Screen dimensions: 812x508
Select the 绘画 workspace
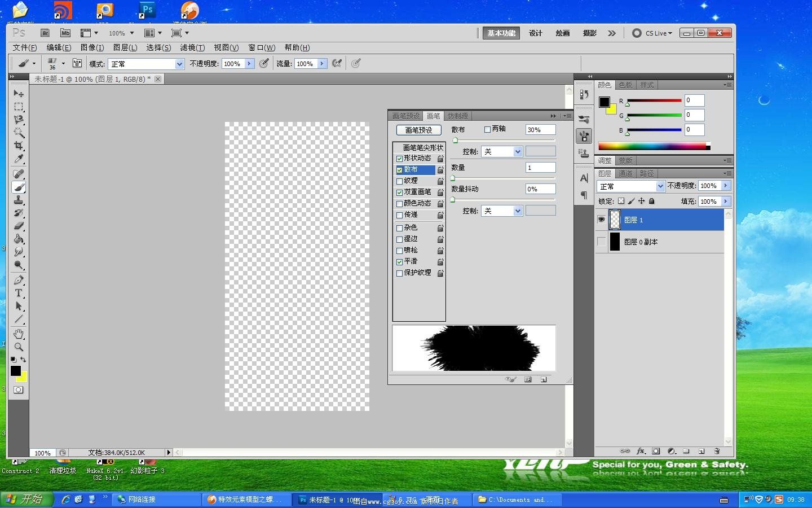pyautogui.click(x=563, y=33)
